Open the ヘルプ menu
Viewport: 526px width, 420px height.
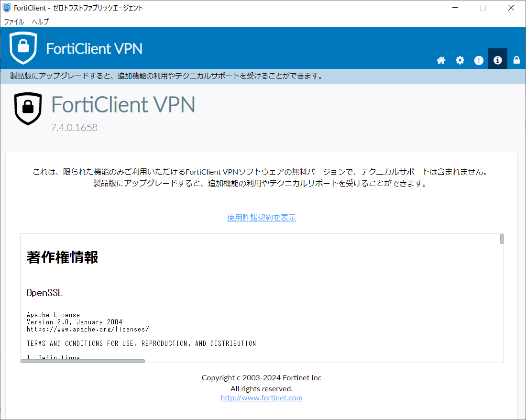click(39, 22)
